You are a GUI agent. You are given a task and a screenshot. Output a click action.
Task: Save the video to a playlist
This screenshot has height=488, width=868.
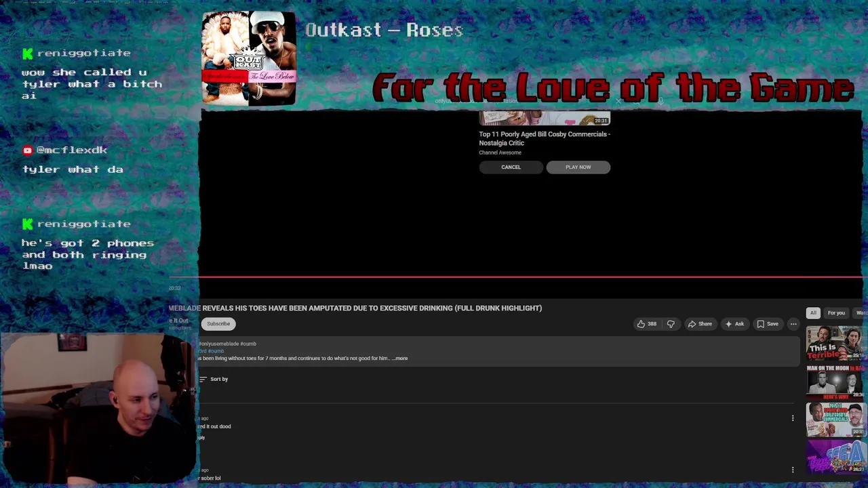(x=768, y=324)
